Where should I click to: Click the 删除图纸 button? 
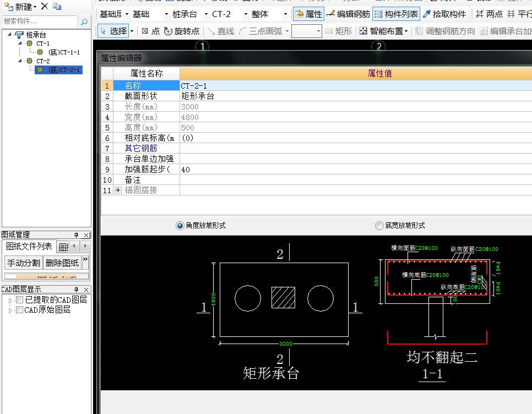(62, 263)
